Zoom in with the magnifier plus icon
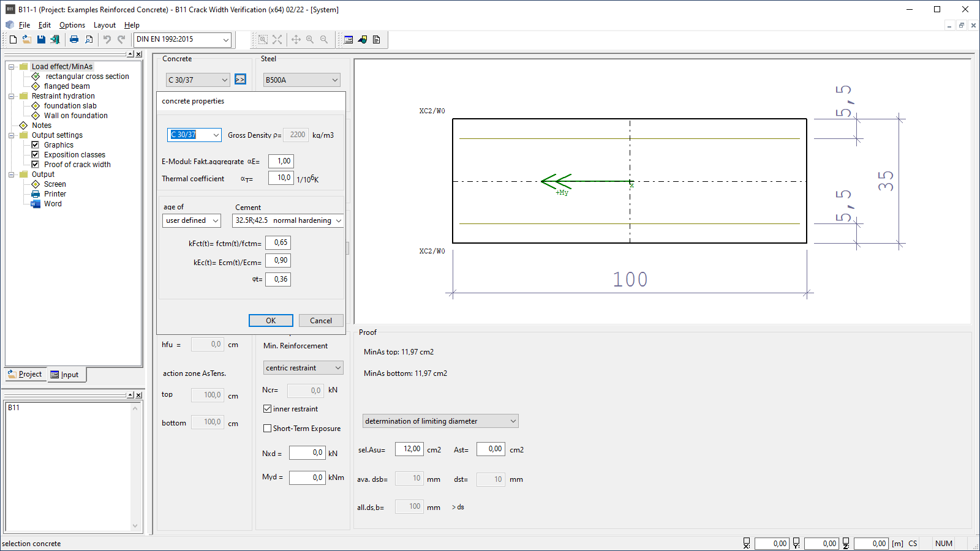This screenshot has height=551, width=980. tap(310, 39)
